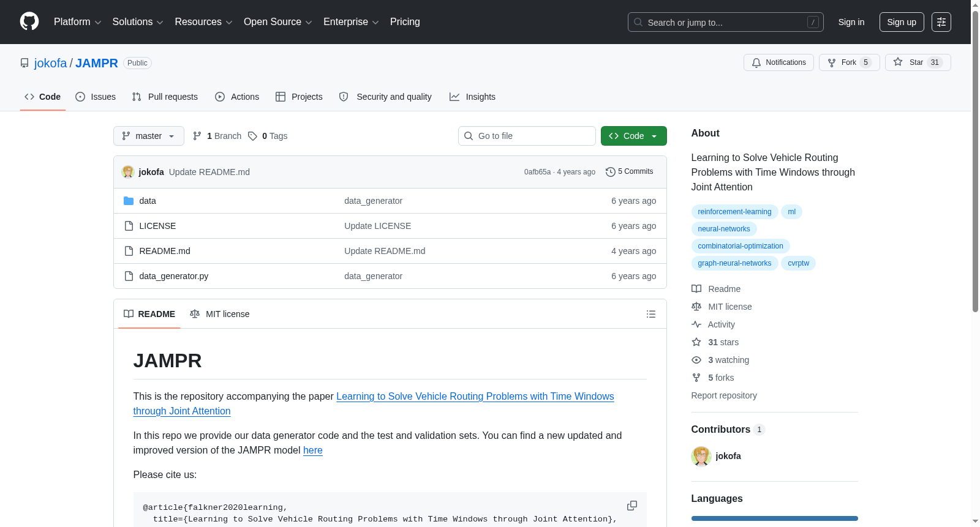Star the JAMPR repository

click(918, 62)
